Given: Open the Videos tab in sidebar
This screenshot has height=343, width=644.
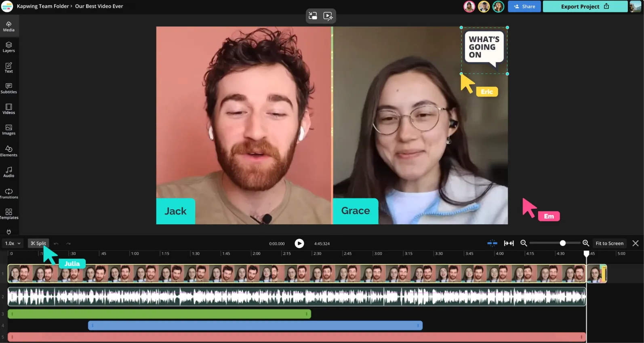Looking at the screenshot, I should click(9, 109).
